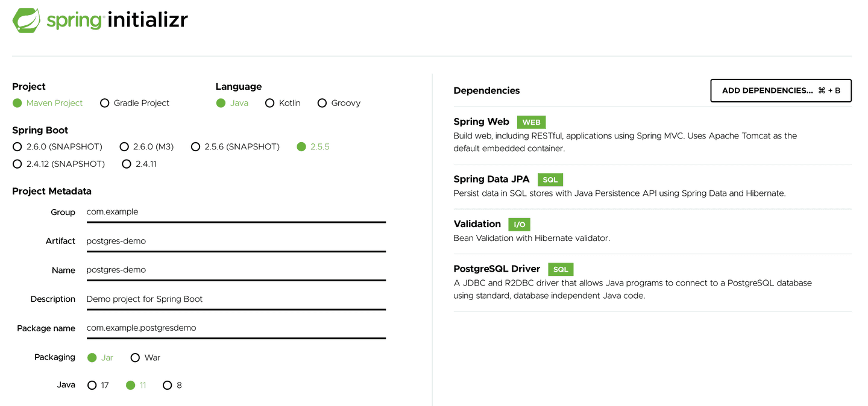The width and height of the screenshot is (868, 406).
Task: Select Gradle Project radio option
Action: pos(104,103)
